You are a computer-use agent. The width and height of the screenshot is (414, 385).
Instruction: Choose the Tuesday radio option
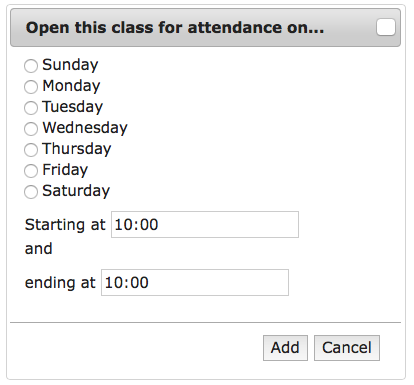31,108
